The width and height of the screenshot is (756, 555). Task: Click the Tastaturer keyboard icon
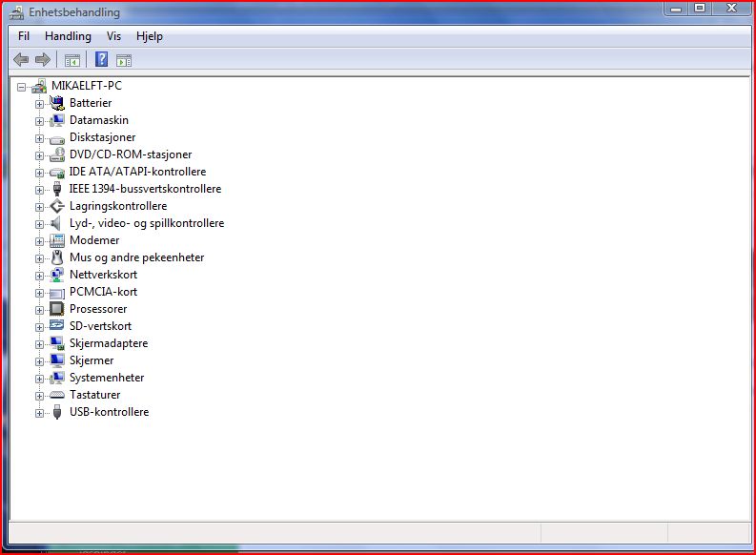[x=57, y=395]
